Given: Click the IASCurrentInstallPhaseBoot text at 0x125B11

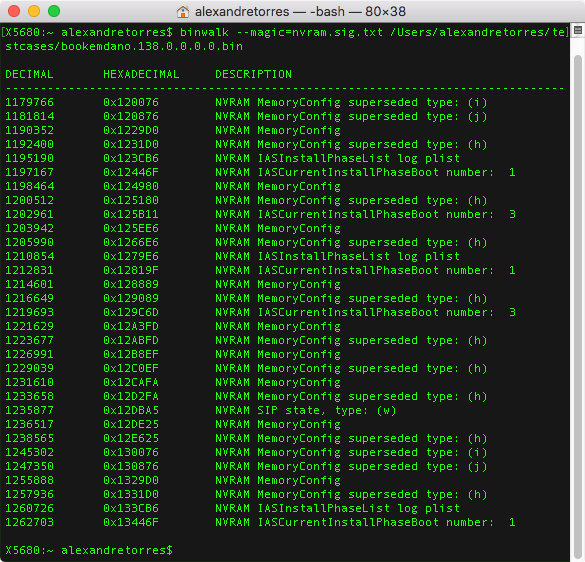Looking at the screenshot, I should click(348, 214).
